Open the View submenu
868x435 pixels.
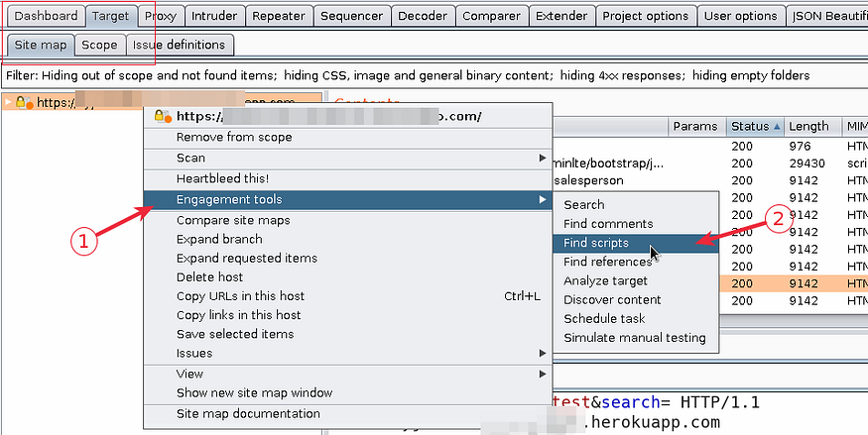(x=189, y=374)
